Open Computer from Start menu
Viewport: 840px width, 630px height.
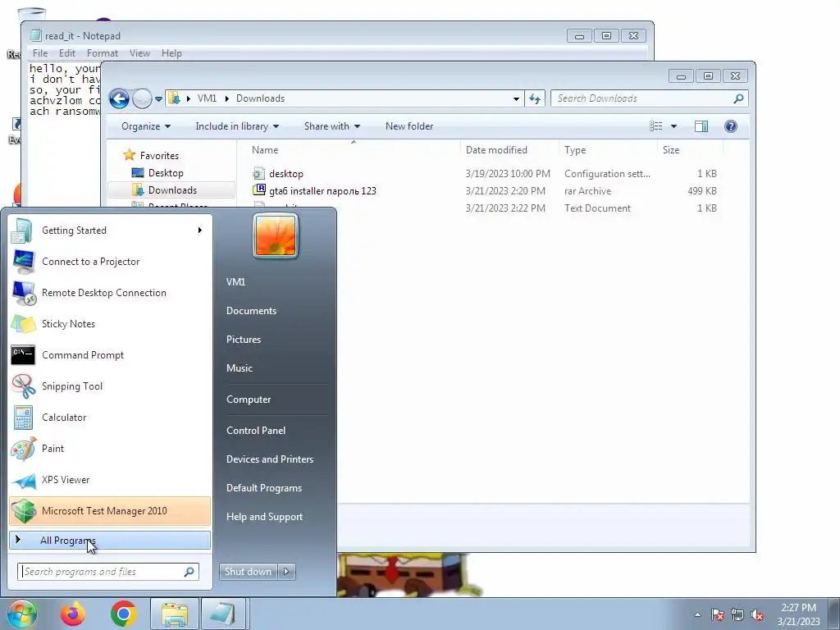[249, 399]
